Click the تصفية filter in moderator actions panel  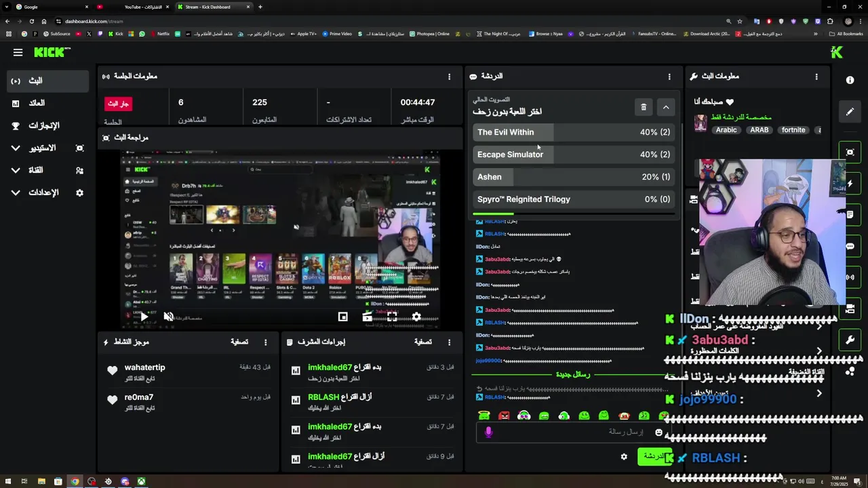coord(423,342)
